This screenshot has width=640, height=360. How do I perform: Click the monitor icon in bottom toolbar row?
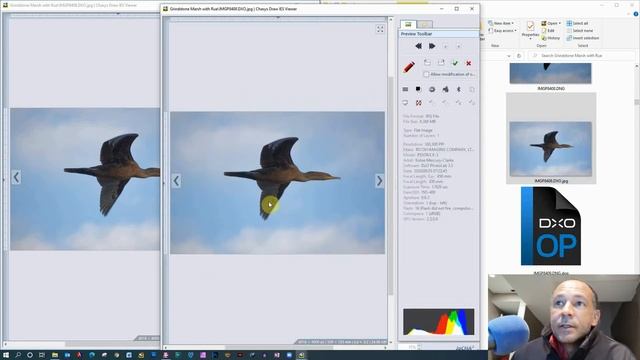click(405, 103)
